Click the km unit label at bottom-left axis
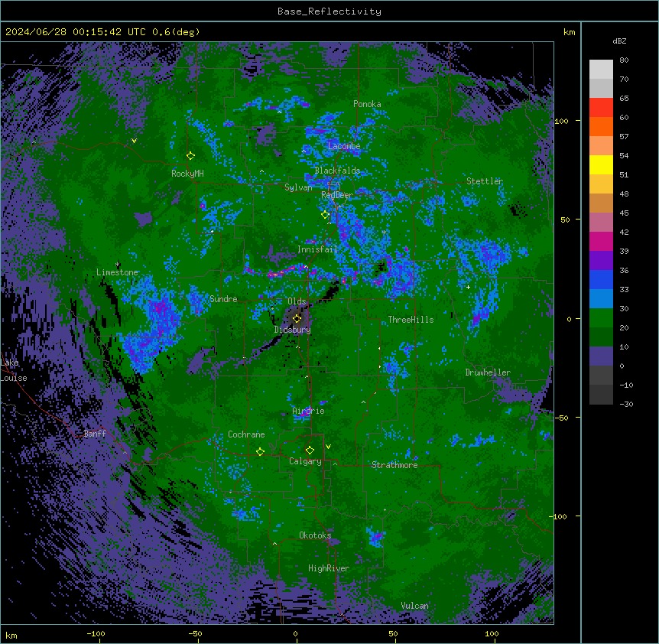This screenshot has width=659, height=644. tap(11, 636)
